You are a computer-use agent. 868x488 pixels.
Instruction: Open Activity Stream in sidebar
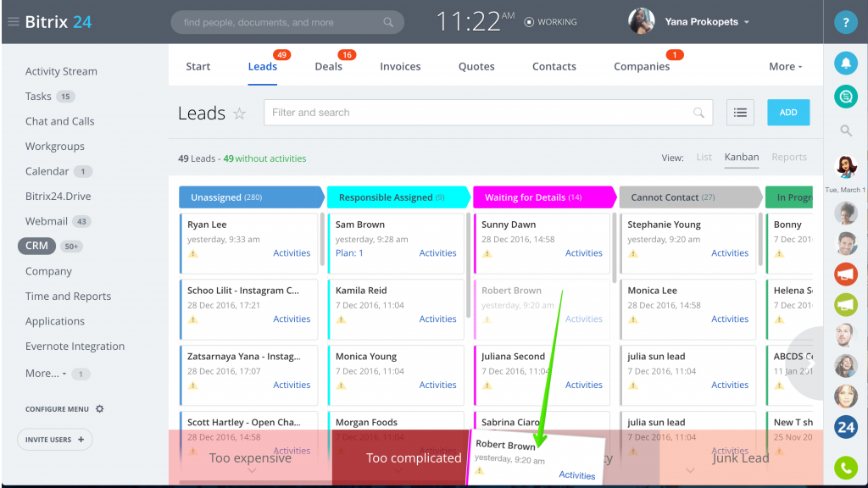pyautogui.click(x=61, y=71)
